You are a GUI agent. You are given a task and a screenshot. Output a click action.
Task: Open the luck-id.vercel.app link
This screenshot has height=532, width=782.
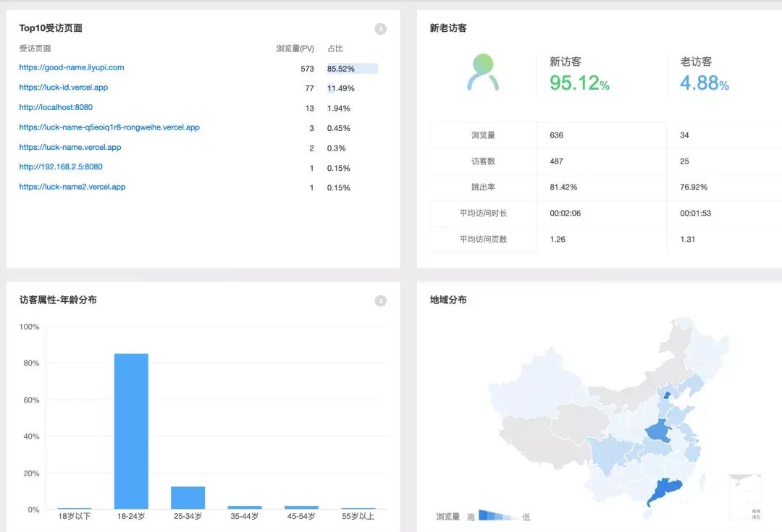pos(64,88)
